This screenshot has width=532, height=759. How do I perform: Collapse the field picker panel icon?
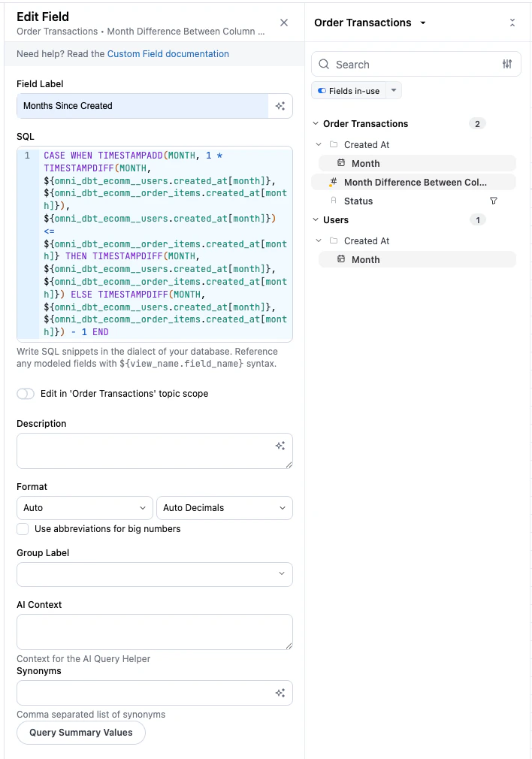tap(512, 23)
